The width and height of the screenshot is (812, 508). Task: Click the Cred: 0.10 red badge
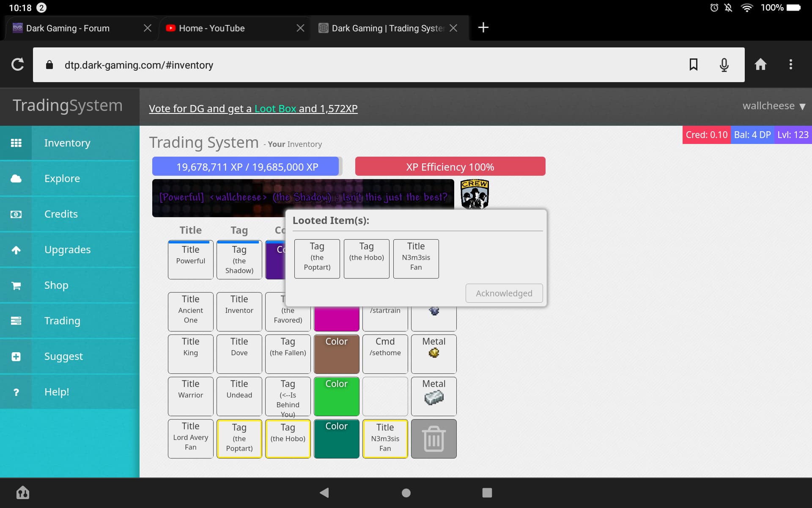(x=706, y=135)
